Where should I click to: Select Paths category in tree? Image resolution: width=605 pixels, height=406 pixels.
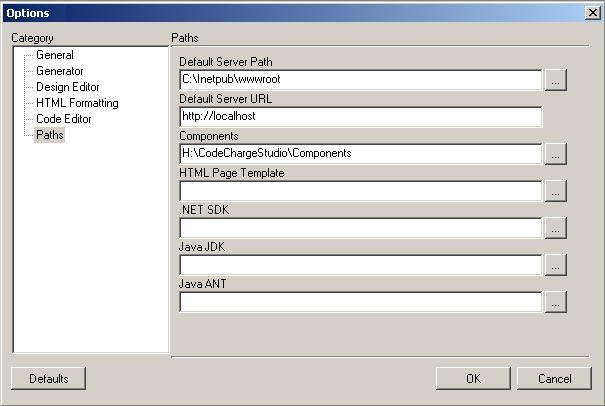tap(49, 135)
